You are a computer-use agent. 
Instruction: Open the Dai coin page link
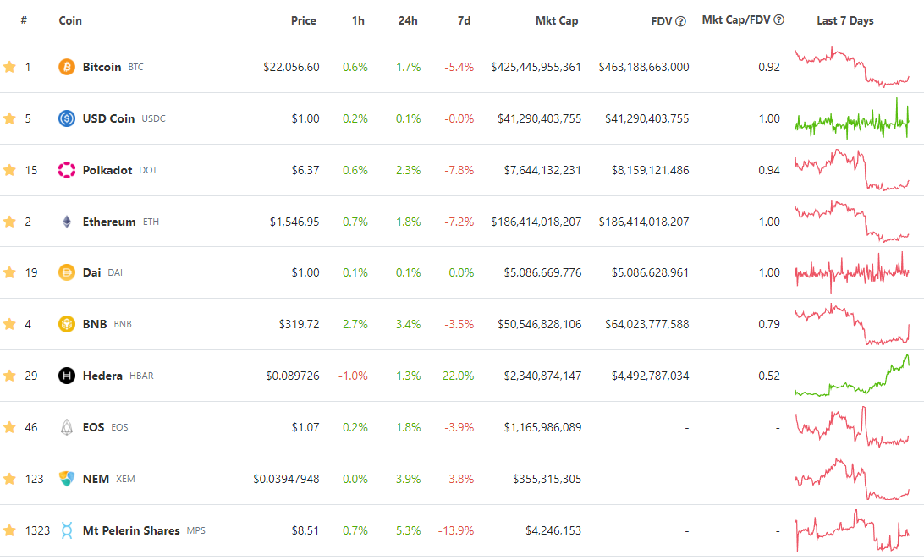[91, 272]
